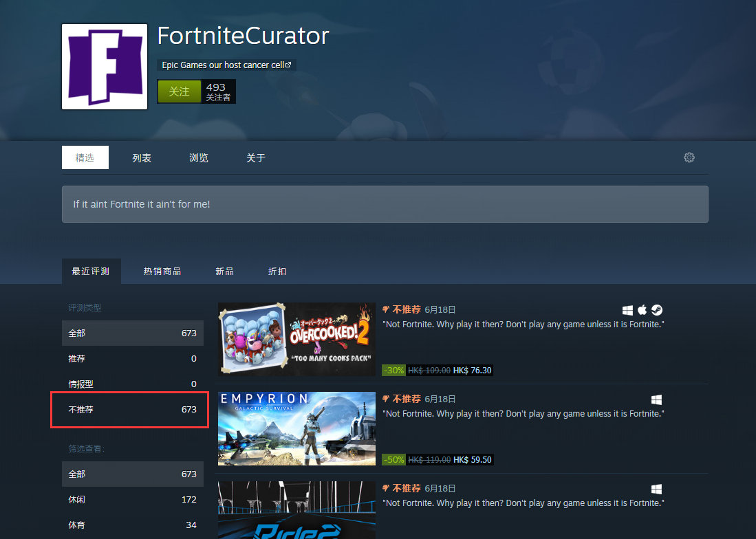
Task: Switch to the 浏览 tab
Action: [199, 157]
